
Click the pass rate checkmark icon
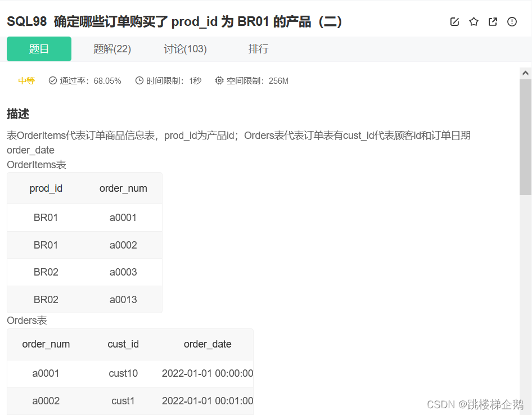pyautogui.click(x=53, y=80)
